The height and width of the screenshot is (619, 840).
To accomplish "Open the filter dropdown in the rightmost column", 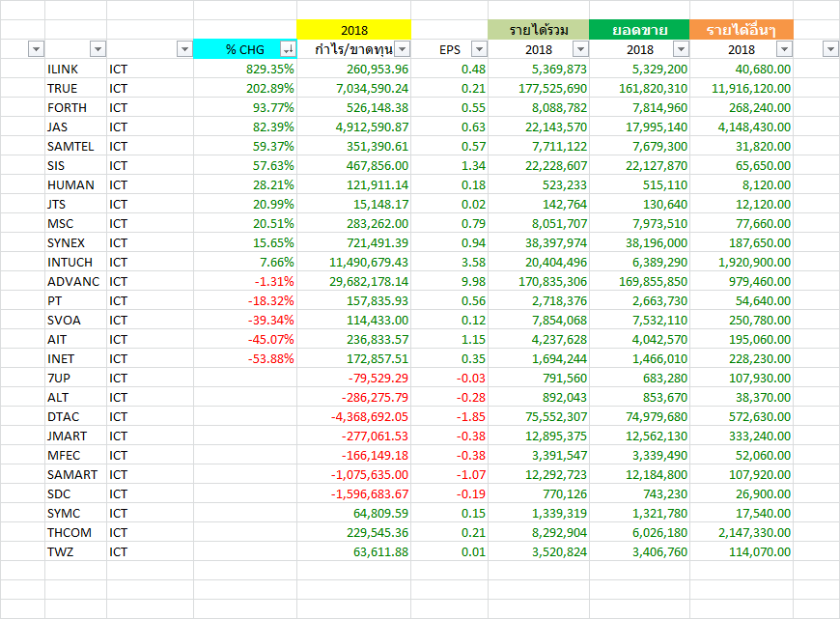I will [829, 49].
